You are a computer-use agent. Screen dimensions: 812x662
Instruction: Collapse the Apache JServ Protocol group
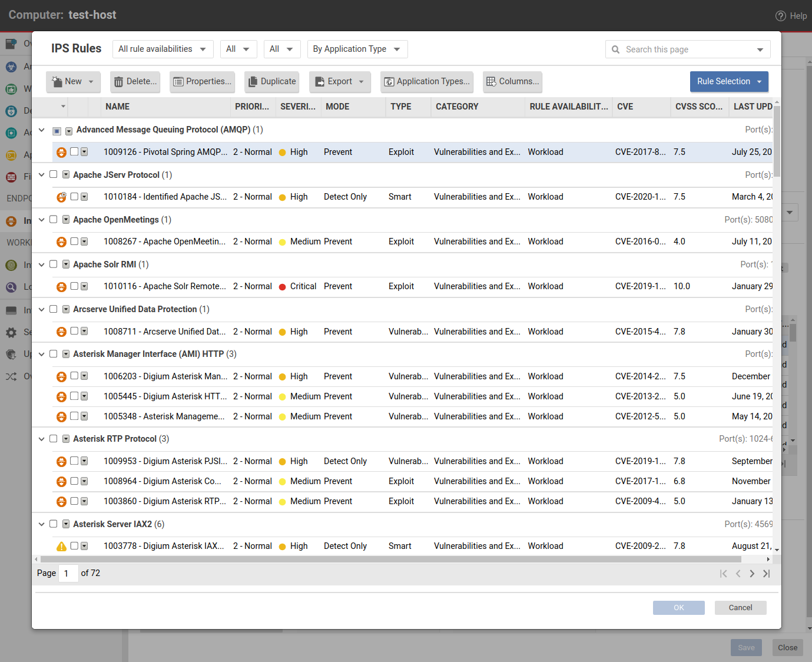pyautogui.click(x=41, y=175)
